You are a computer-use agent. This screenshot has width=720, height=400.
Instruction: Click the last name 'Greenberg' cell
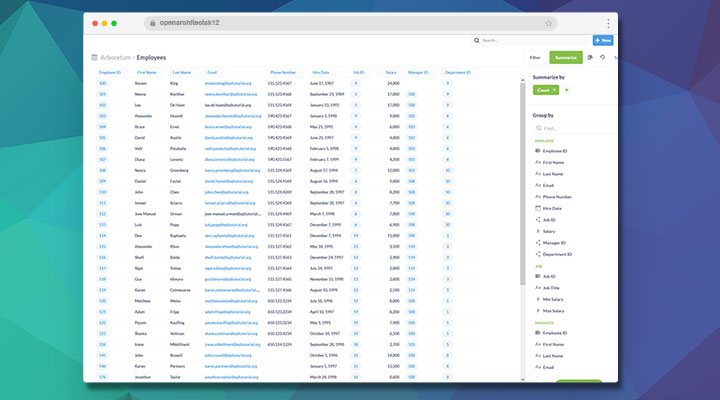click(x=179, y=170)
